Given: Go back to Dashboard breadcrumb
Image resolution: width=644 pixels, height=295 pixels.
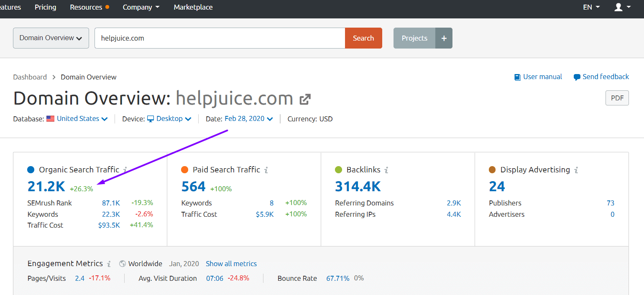Looking at the screenshot, I should pyautogui.click(x=30, y=77).
